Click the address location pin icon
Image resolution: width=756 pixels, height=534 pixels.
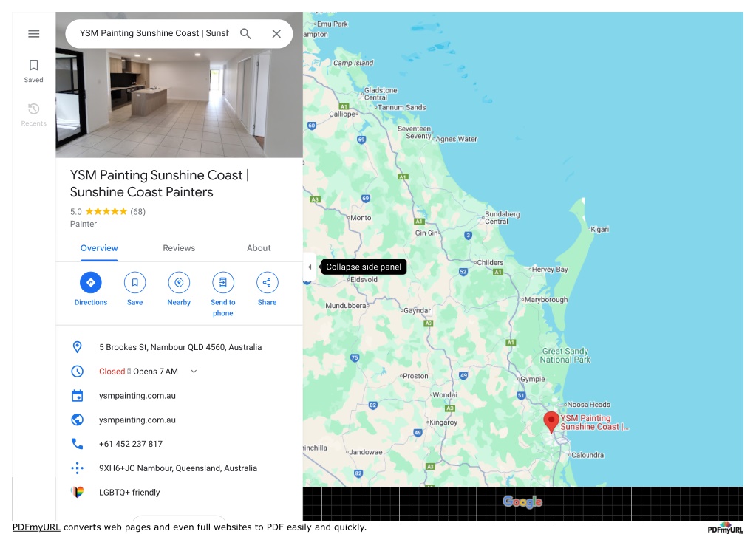click(77, 347)
